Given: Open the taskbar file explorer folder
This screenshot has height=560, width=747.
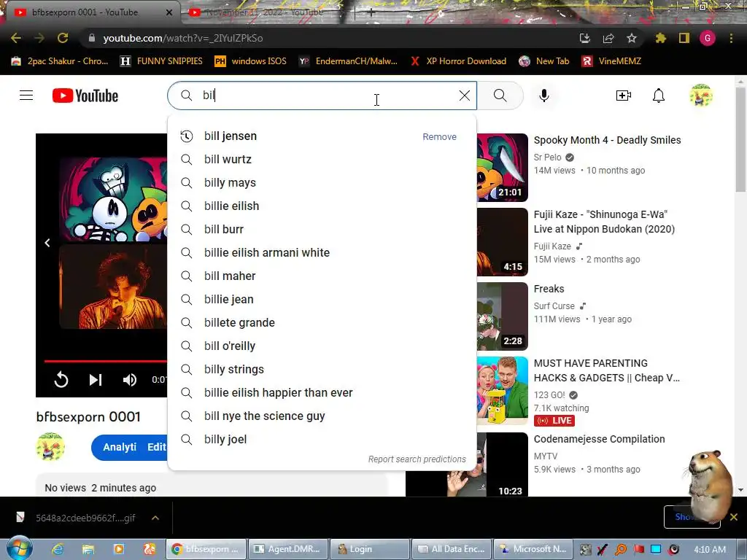Looking at the screenshot, I should pos(88,549).
